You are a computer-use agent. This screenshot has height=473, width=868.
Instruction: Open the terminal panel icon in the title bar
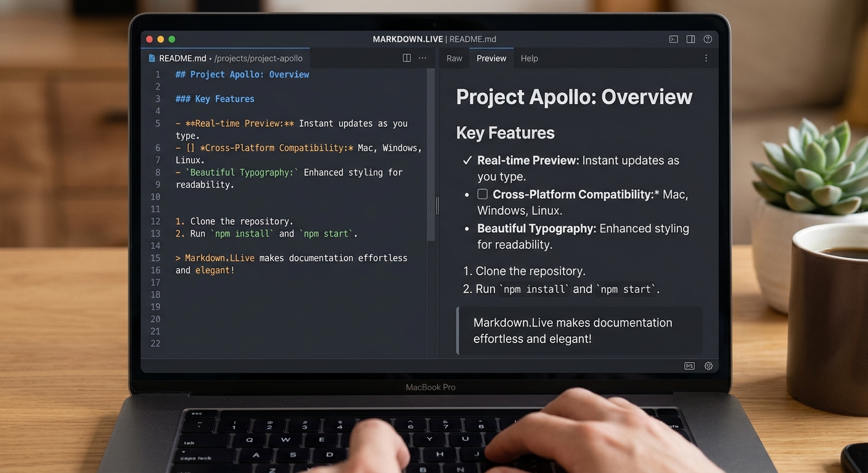(674, 39)
